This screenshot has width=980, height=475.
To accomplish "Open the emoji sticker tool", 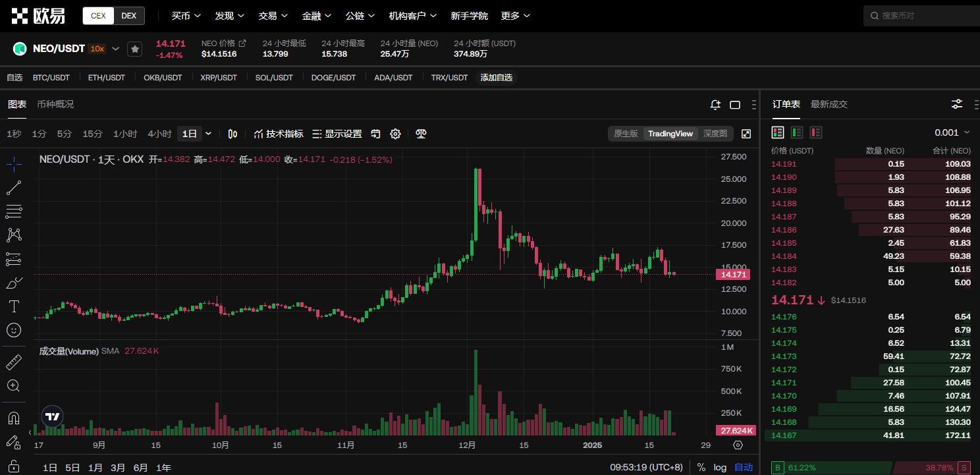I will 14,329.
